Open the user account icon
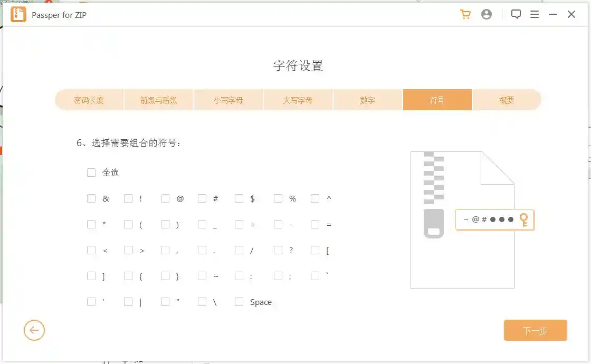The image size is (591, 364). (x=486, y=14)
